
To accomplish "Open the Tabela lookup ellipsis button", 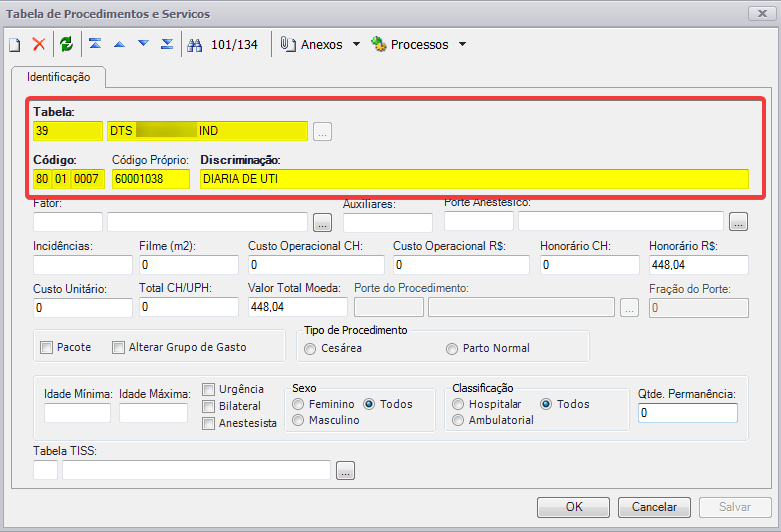I will tap(322, 132).
